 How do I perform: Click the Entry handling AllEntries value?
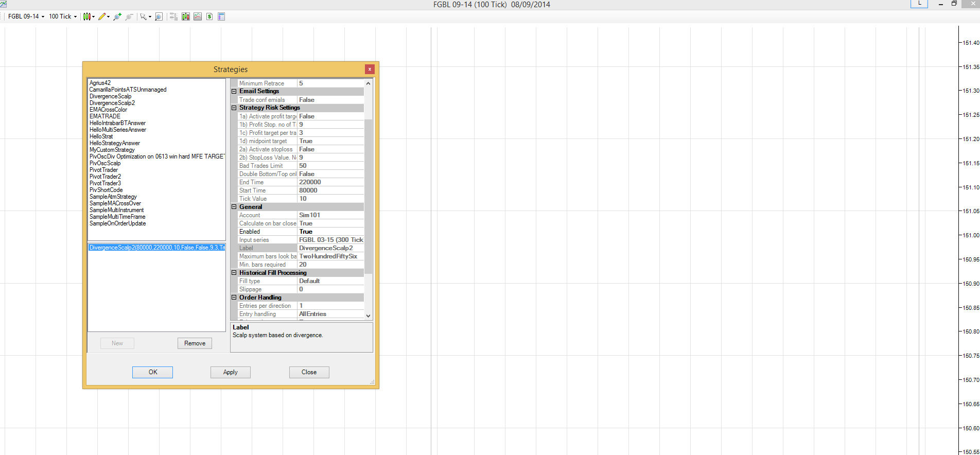(330, 314)
